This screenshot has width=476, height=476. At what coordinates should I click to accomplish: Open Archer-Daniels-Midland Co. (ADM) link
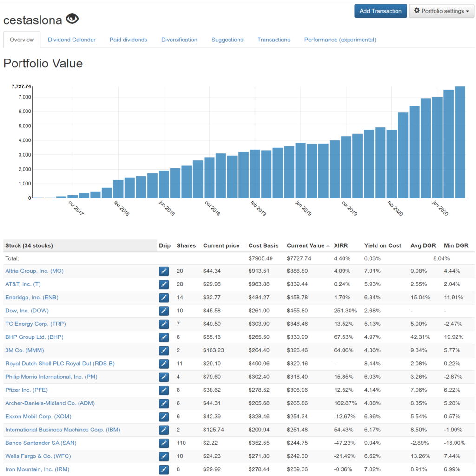click(x=50, y=403)
